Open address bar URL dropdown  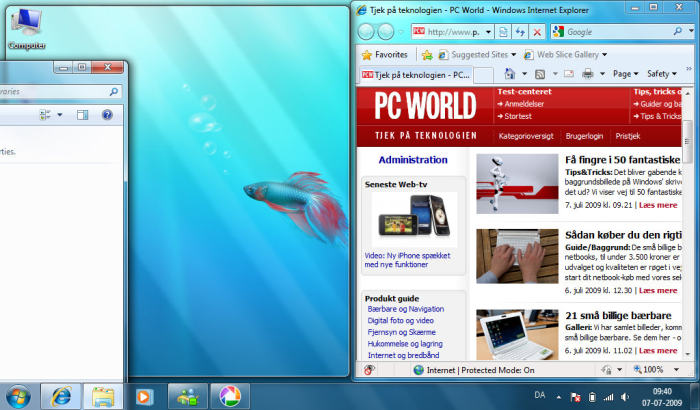pyautogui.click(x=488, y=32)
